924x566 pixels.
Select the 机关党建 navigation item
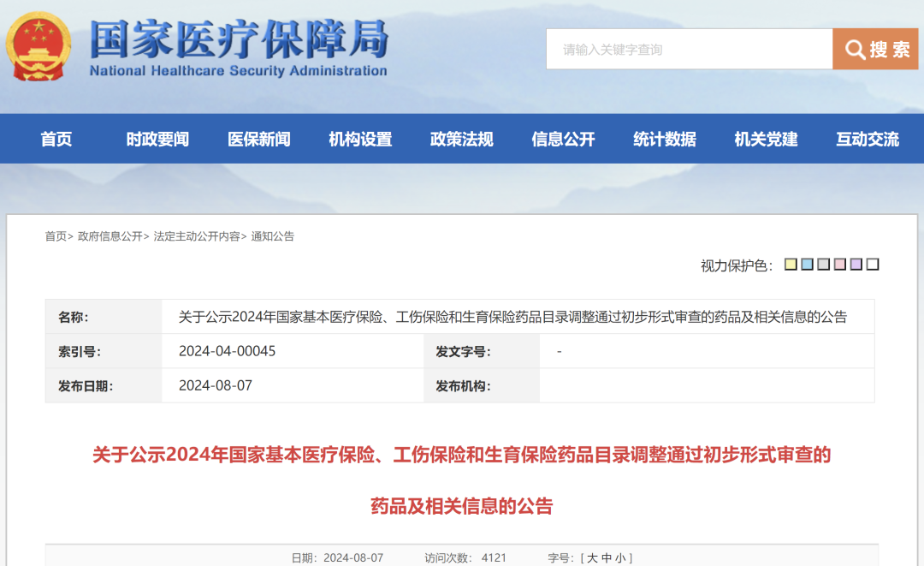(766, 139)
